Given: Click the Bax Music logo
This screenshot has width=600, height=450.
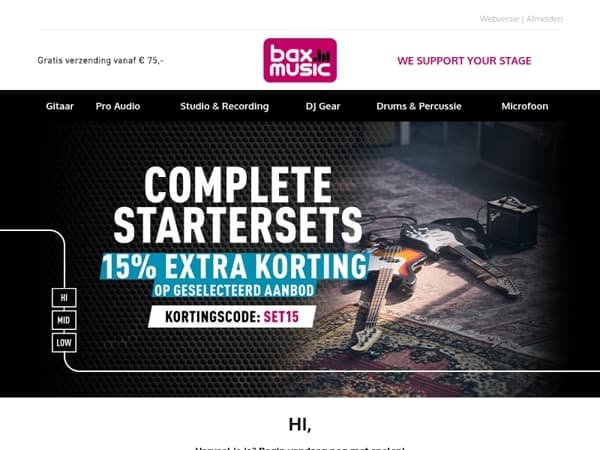Looking at the screenshot, I should (x=300, y=60).
